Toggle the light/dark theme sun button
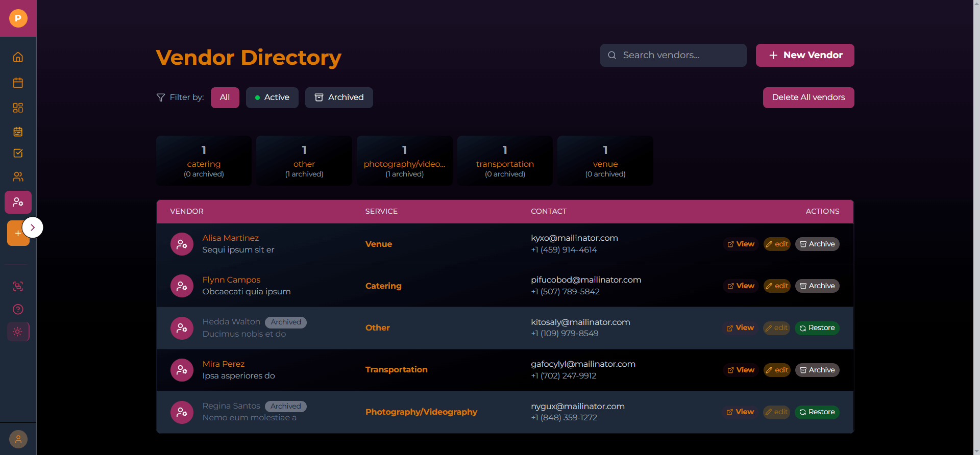 tap(18, 332)
